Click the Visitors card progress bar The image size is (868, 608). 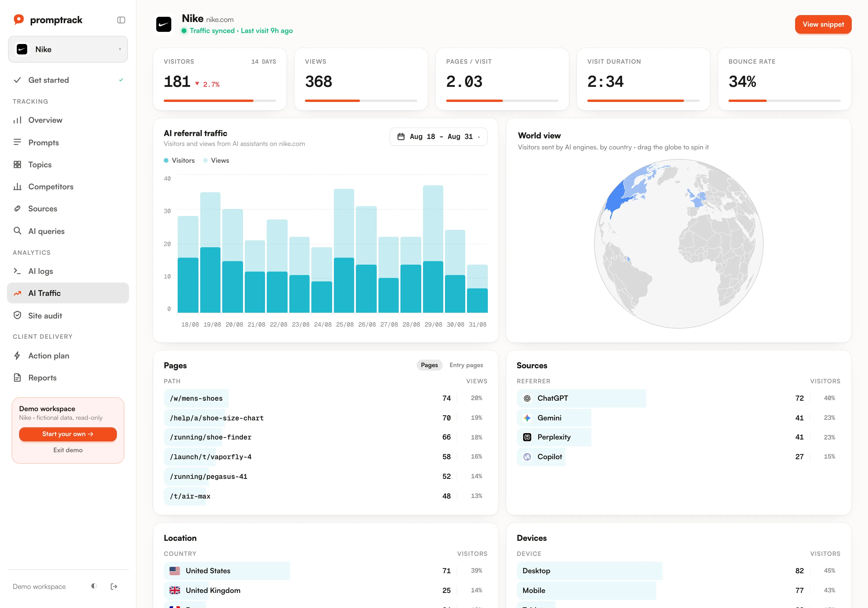[220, 101]
